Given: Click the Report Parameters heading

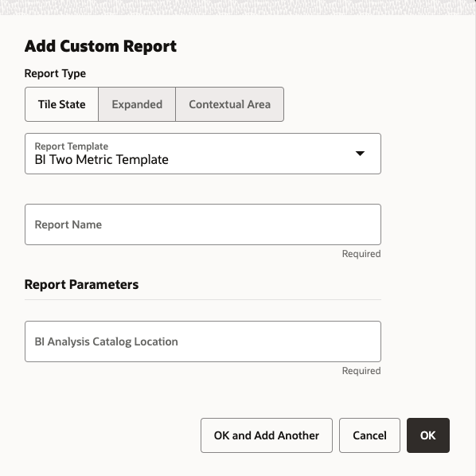Looking at the screenshot, I should pos(81,285).
